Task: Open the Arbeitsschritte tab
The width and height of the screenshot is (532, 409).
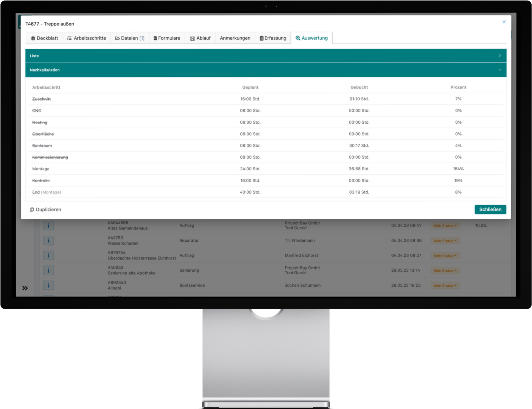Action: [87, 38]
